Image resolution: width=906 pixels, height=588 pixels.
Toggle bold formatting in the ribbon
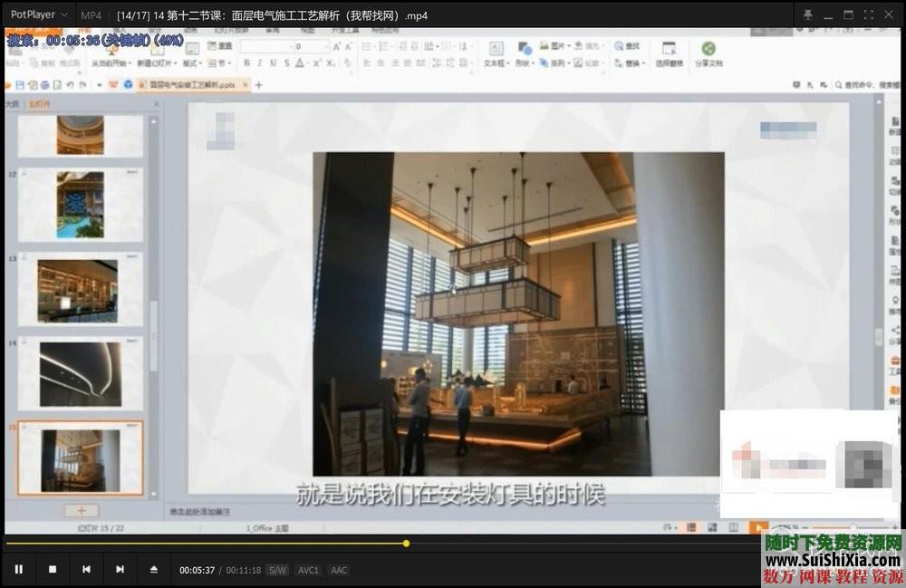point(246,63)
